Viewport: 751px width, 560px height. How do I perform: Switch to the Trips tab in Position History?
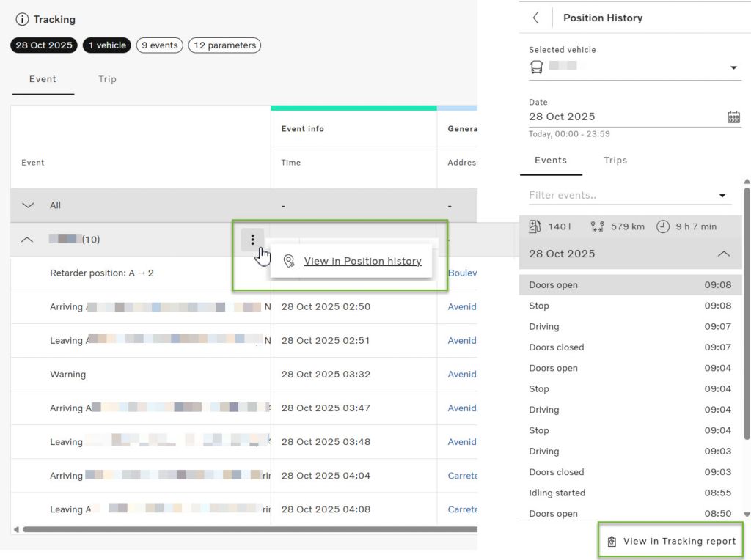click(x=615, y=161)
